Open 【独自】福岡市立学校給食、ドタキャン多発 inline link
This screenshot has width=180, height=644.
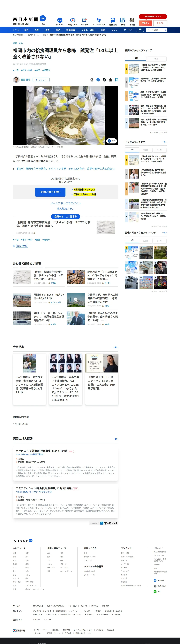65,169
